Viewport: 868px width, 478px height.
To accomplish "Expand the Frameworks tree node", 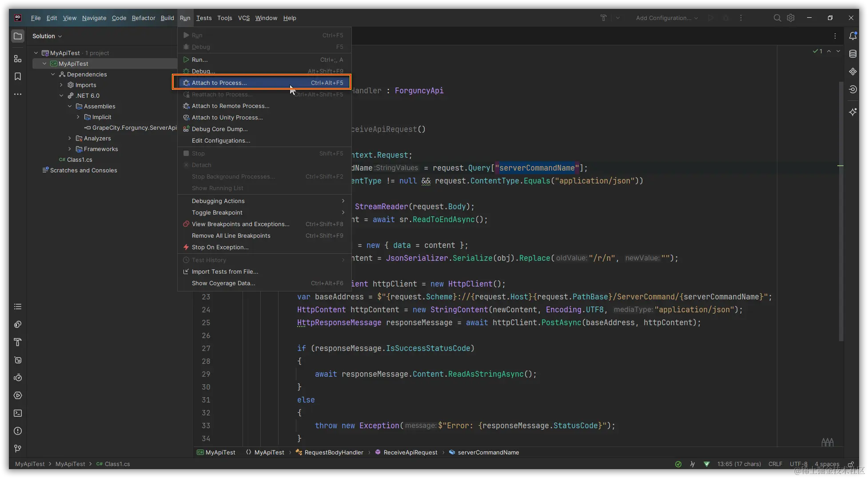I will pos(70,149).
